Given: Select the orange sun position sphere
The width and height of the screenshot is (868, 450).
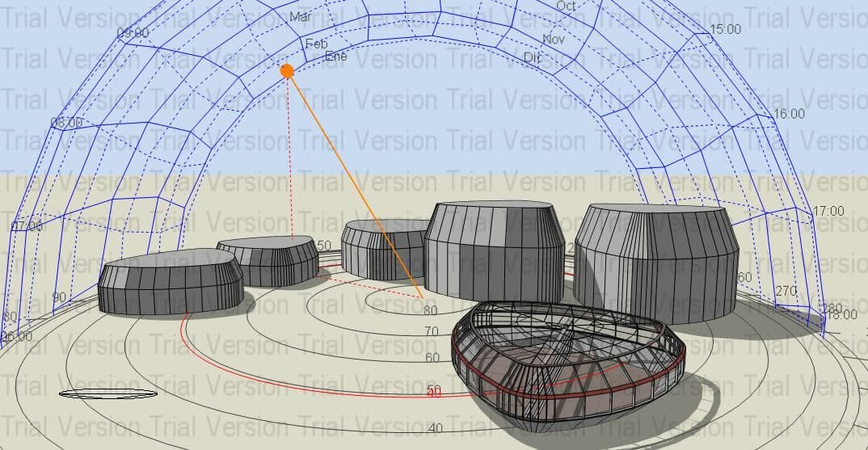Looking at the screenshot, I should (287, 71).
